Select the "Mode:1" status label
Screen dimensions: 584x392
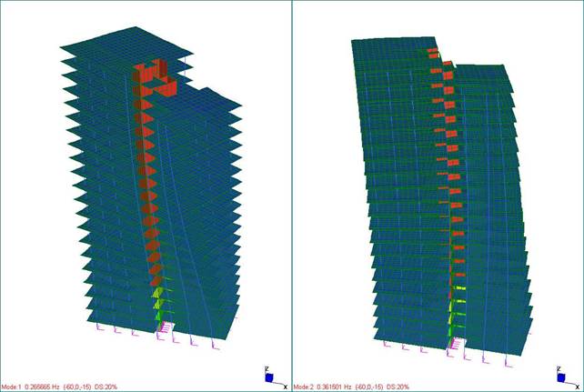pyautogui.click(x=12, y=387)
